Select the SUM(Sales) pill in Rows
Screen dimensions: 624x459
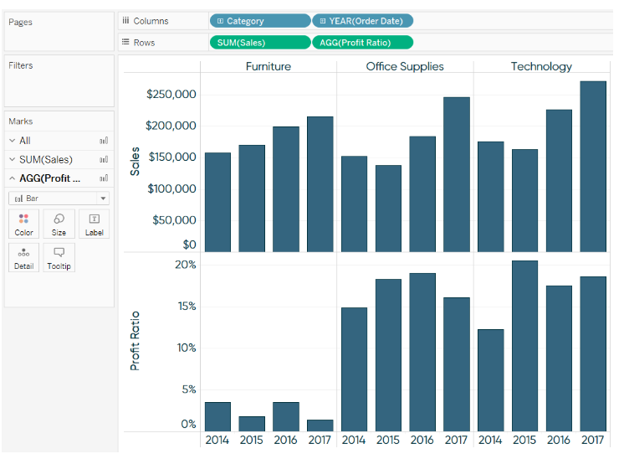pos(260,42)
